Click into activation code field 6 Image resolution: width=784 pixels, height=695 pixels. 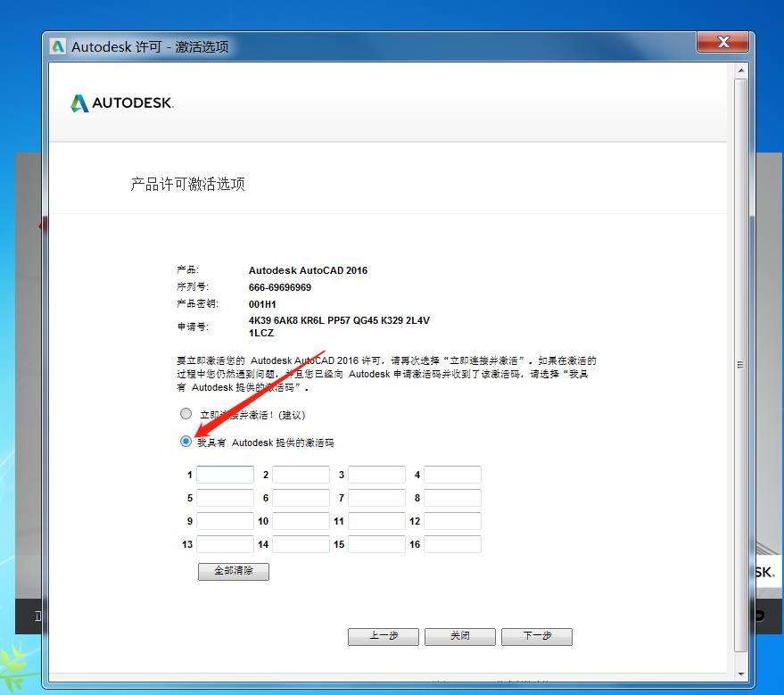pos(301,498)
